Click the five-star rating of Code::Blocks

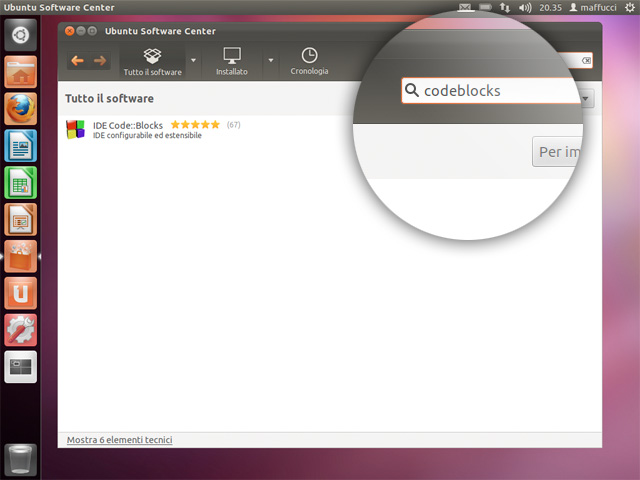[x=195, y=125]
